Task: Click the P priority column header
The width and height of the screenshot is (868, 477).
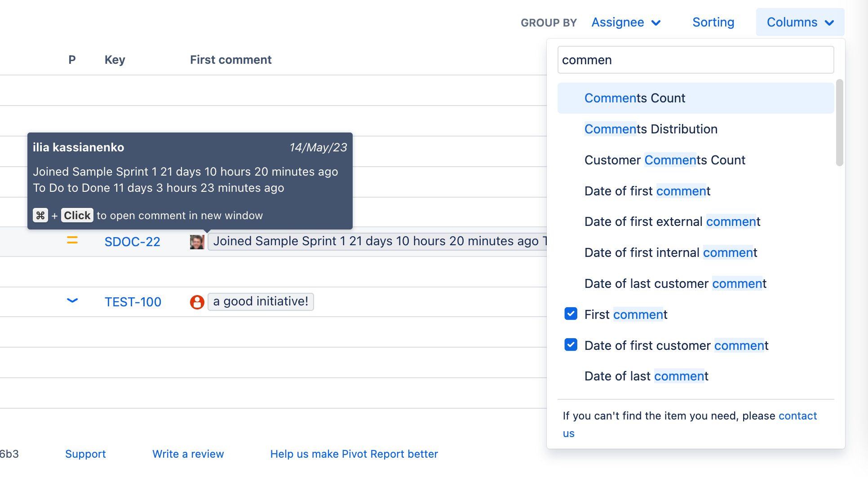Action: point(72,60)
